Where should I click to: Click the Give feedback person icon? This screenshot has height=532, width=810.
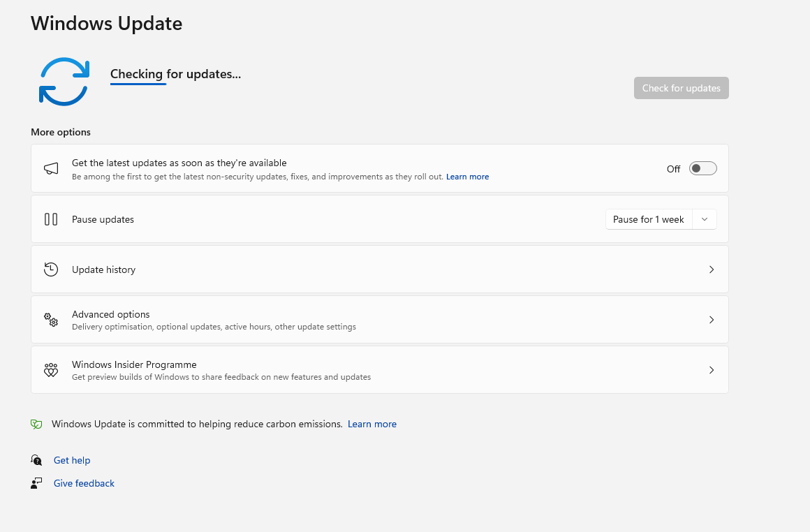36,483
